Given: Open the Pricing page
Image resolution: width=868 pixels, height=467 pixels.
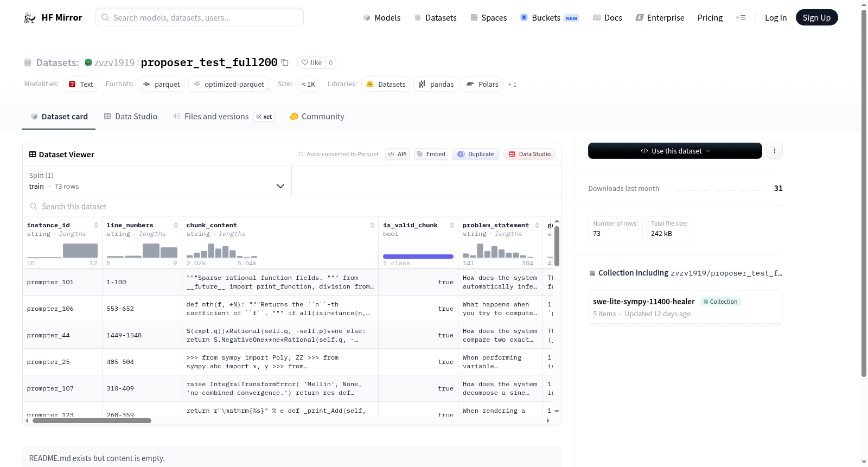Looking at the screenshot, I should tap(710, 17).
